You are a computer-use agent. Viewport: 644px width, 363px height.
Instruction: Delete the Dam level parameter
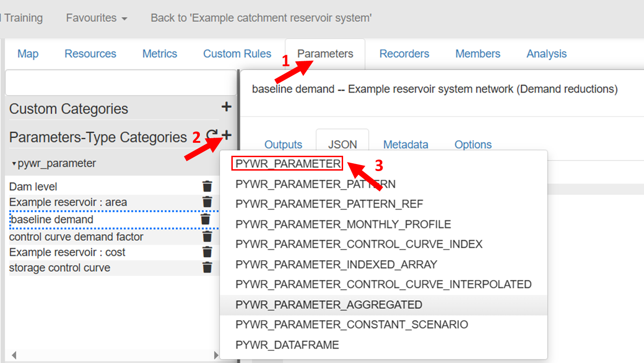tap(207, 186)
